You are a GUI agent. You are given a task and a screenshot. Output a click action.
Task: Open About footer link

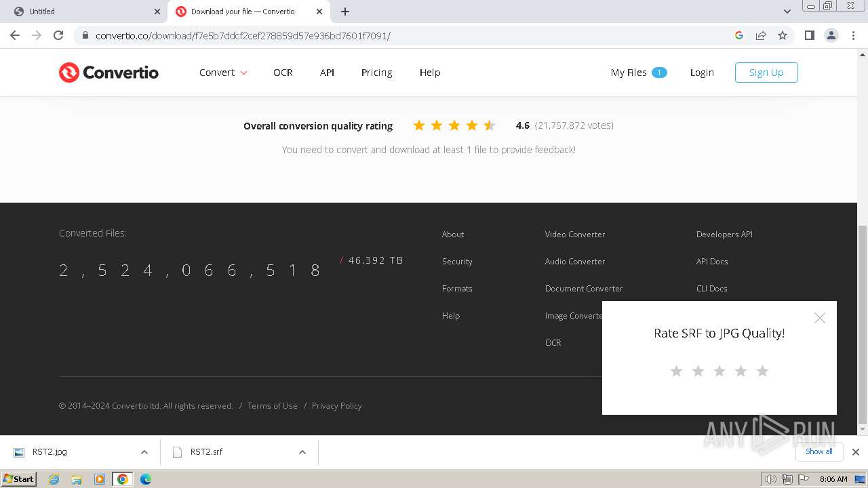(453, 235)
